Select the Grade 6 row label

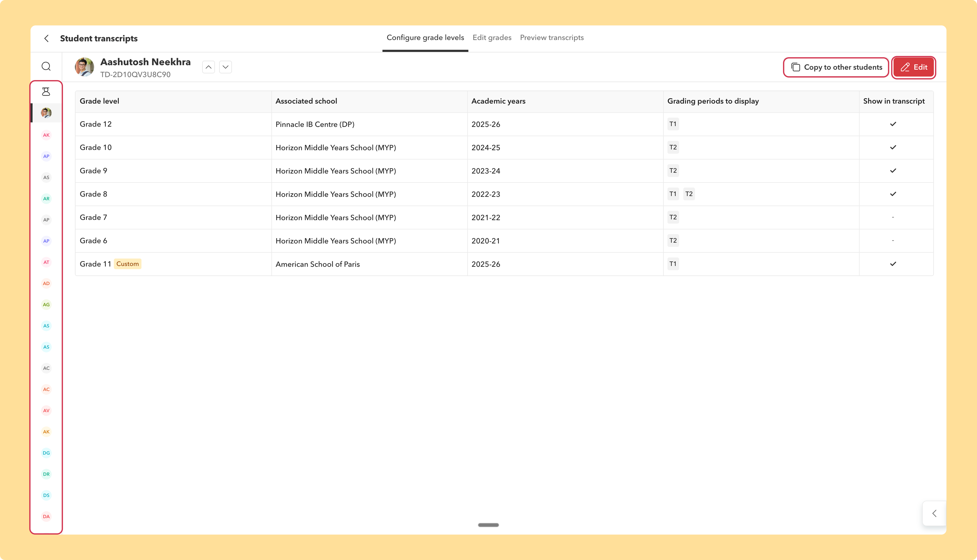click(x=94, y=241)
